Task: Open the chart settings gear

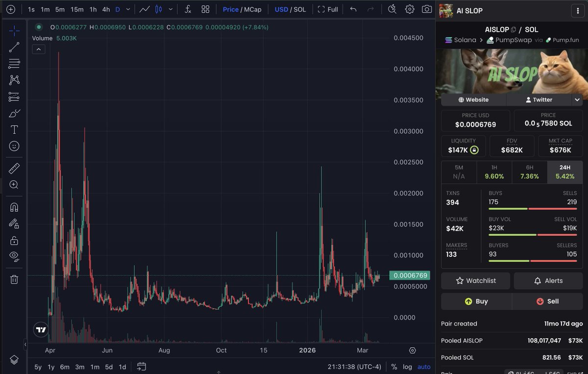Action: tap(410, 9)
